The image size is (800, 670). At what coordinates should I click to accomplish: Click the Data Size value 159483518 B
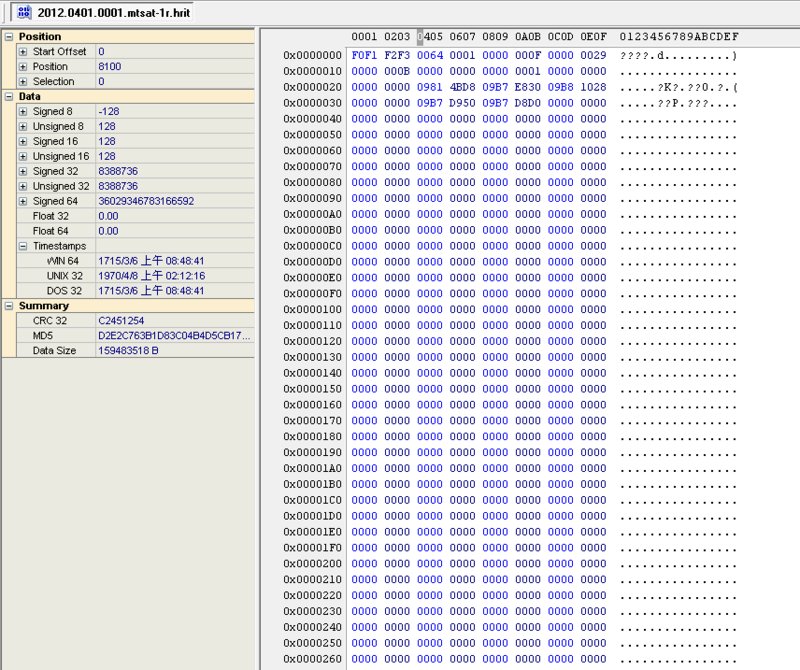[x=128, y=351]
